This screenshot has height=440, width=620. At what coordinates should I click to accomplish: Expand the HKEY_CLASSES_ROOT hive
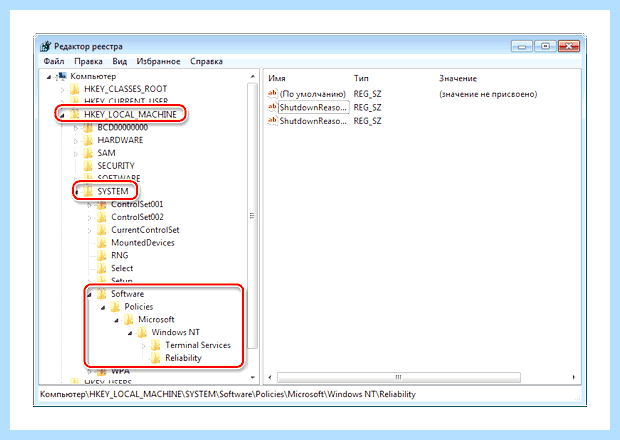tap(62, 90)
